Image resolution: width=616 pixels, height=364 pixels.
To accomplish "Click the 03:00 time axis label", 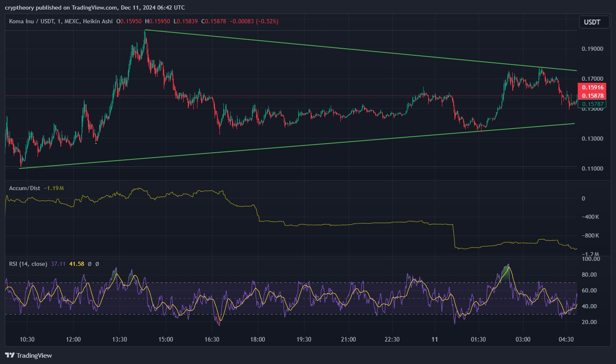I will coord(523,339).
